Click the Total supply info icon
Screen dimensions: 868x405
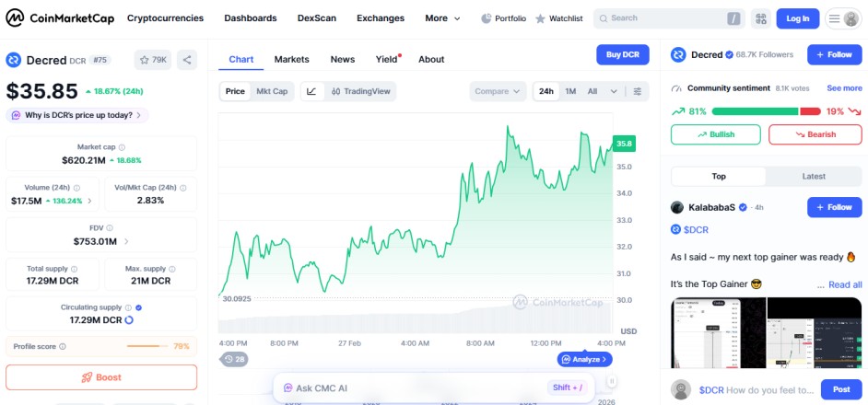(x=75, y=269)
